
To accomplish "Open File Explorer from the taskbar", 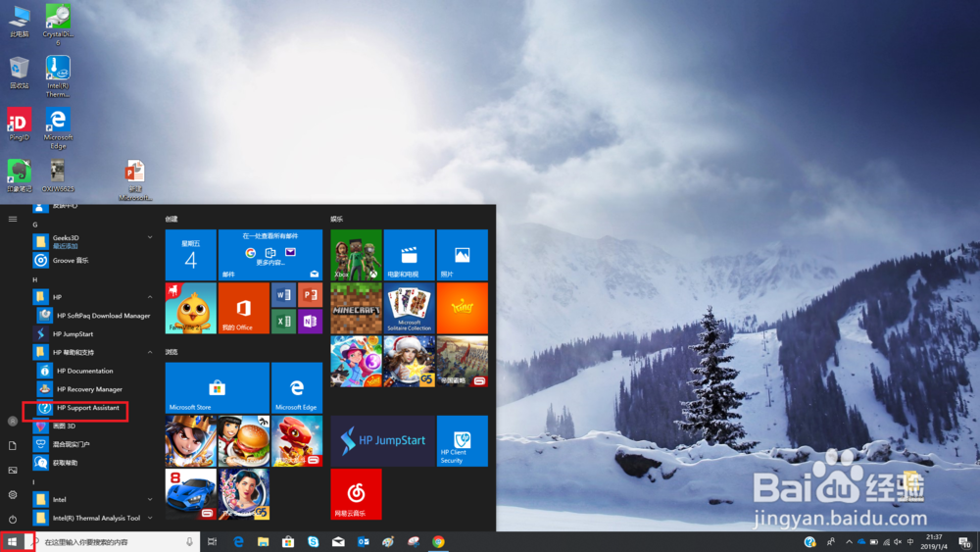I will [x=263, y=542].
